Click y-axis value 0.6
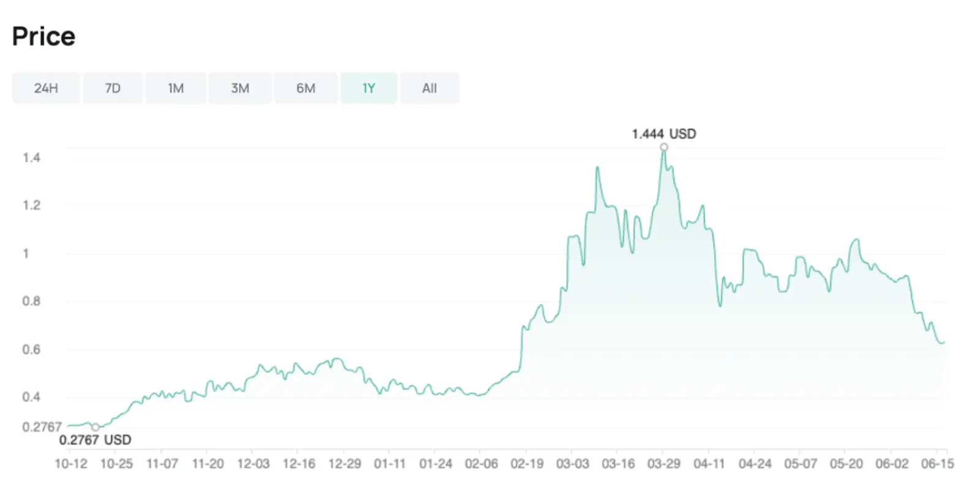 tap(31, 349)
